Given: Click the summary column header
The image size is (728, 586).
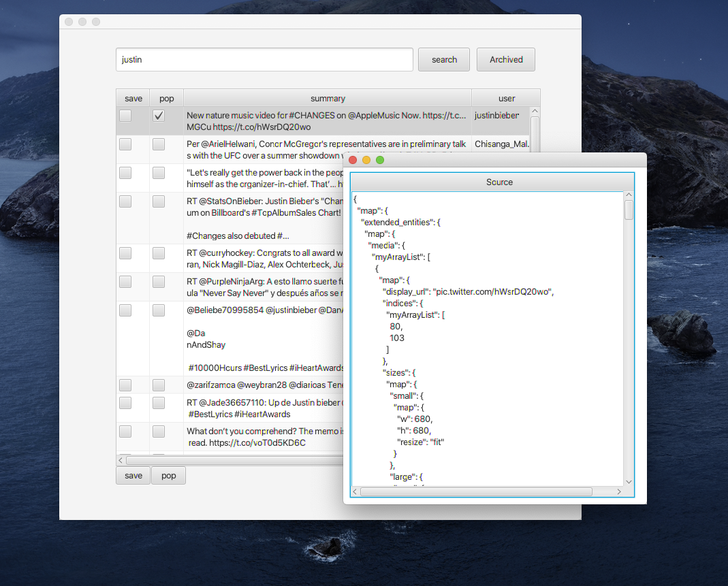Looking at the screenshot, I should tap(328, 99).
